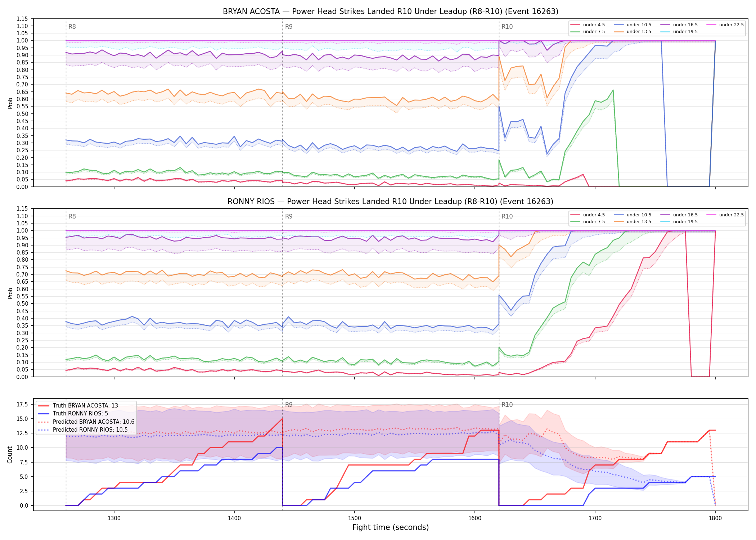The width and height of the screenshot is (756, 540).
Task: Pick 'under 22.5' legend entry in Ronny Rios chart
Action: click(x=725, y=215)
